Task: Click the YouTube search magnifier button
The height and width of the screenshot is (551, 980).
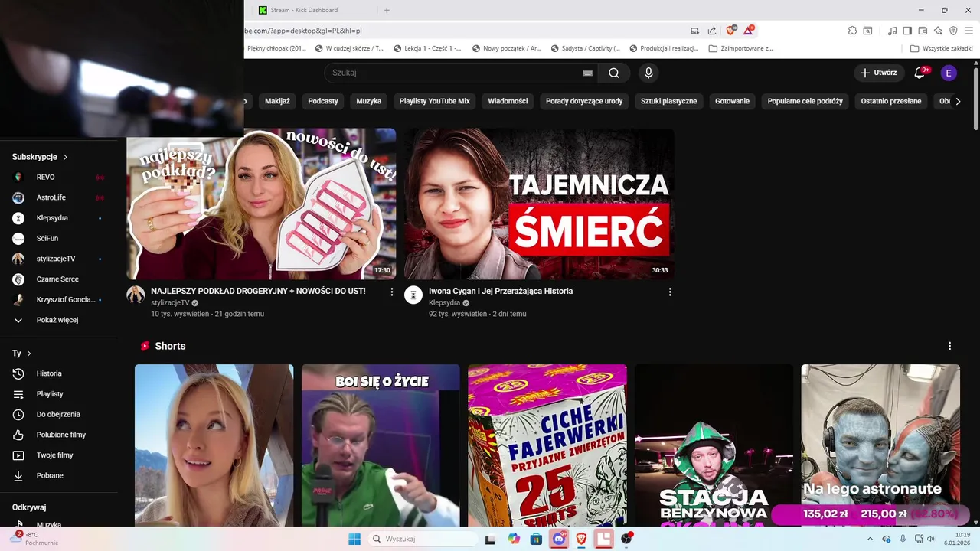Action: tap(613, 73)
